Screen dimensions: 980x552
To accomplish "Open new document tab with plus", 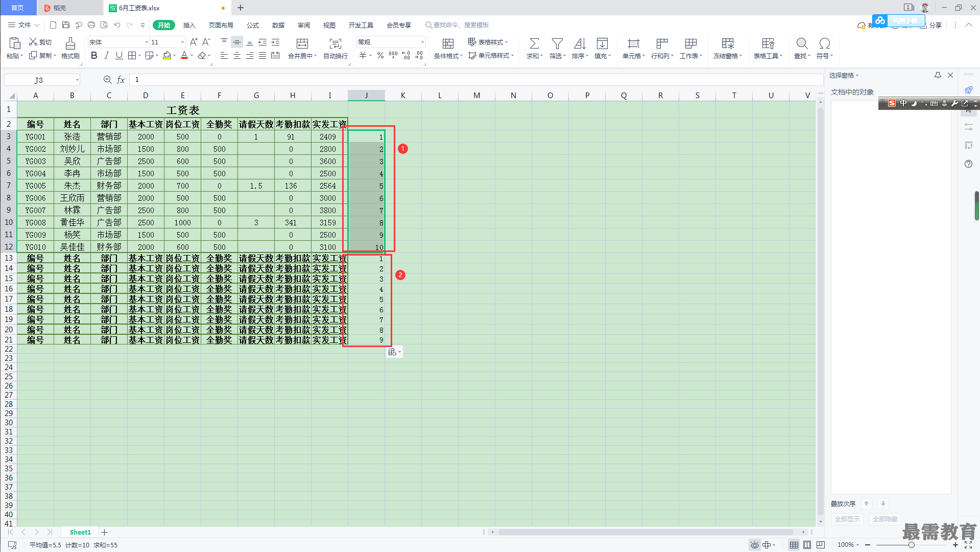I will pos(241,8).
